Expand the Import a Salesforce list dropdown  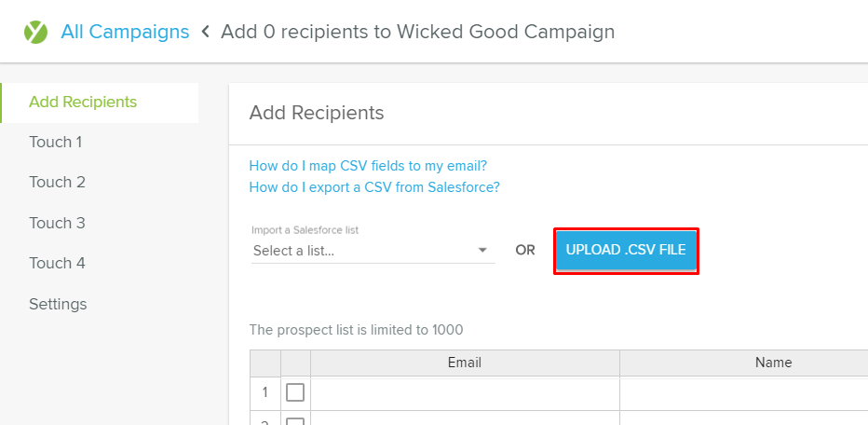[x=373, y=251]
